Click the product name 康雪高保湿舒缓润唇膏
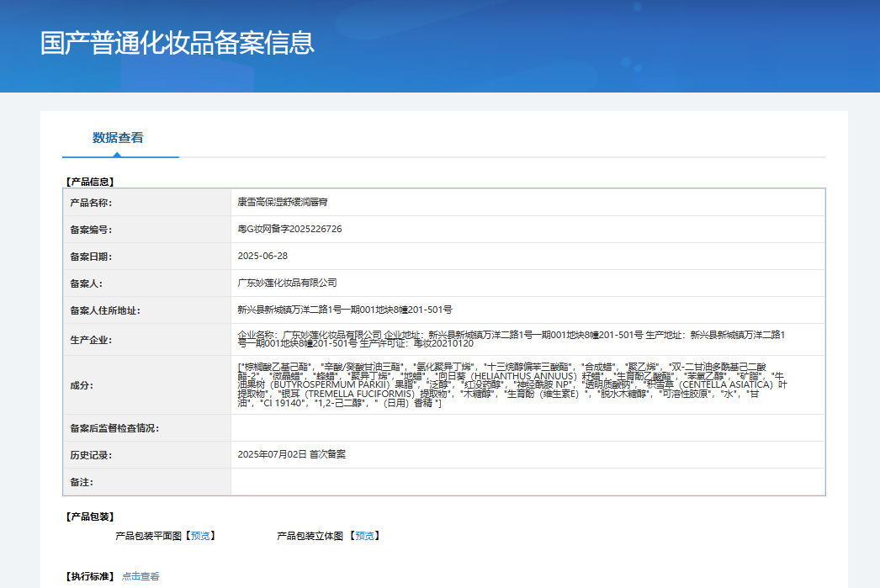The image size is (880, 588). (283, 202)
